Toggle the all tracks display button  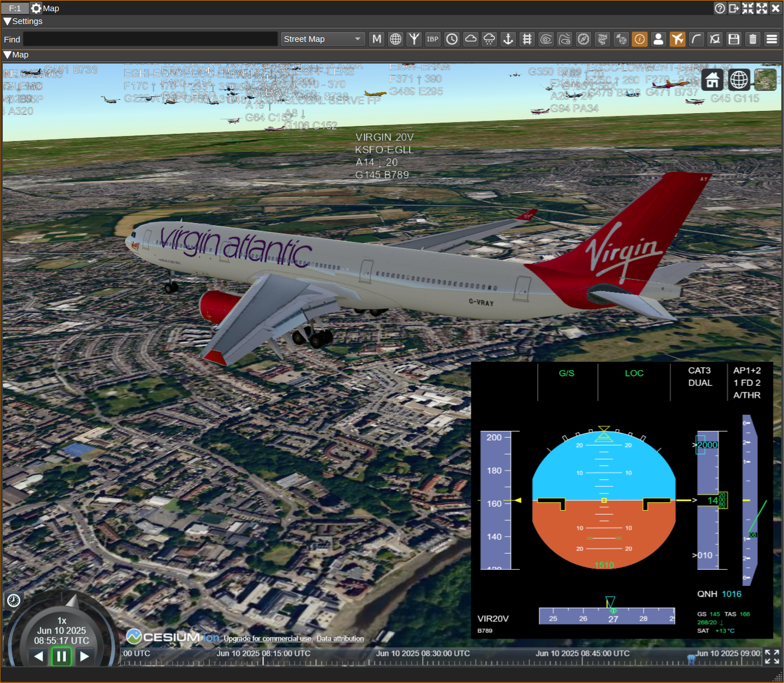coord(715,39)
